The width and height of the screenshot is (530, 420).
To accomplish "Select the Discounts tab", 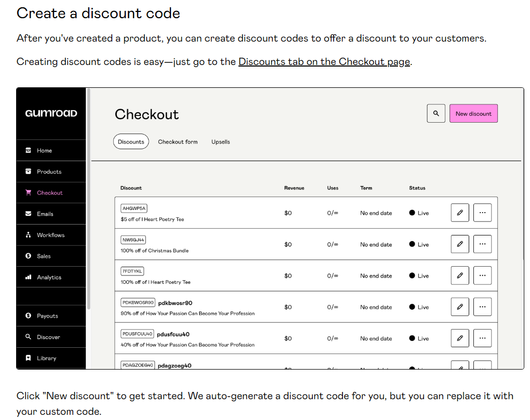I will coord(131,142).
